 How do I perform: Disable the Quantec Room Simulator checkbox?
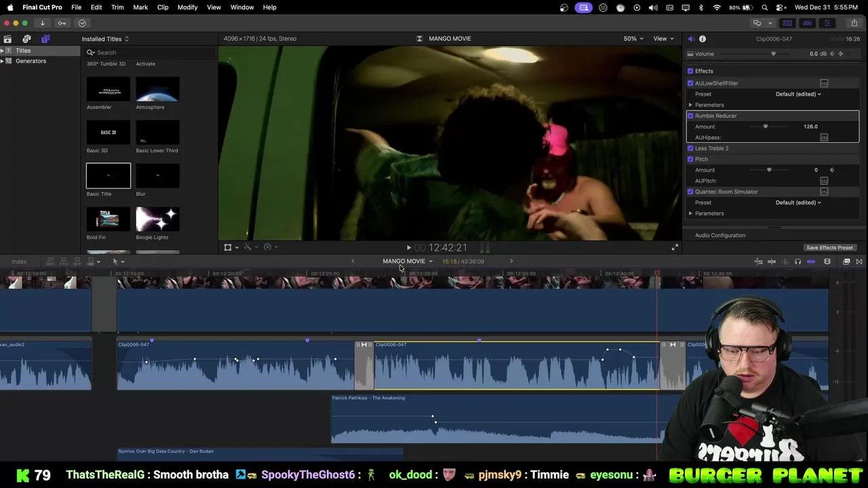690,192
